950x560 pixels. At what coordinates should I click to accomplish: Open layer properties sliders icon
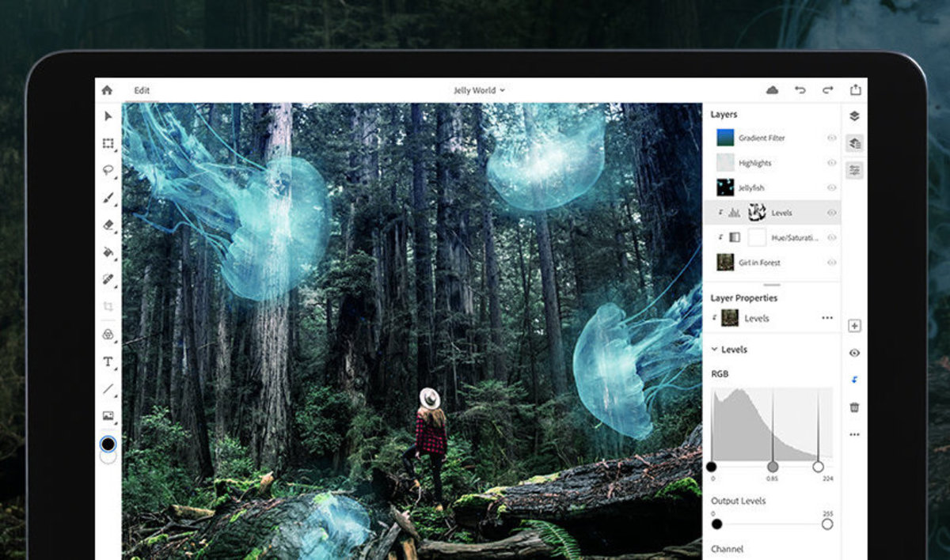click(x=854, y=170)
